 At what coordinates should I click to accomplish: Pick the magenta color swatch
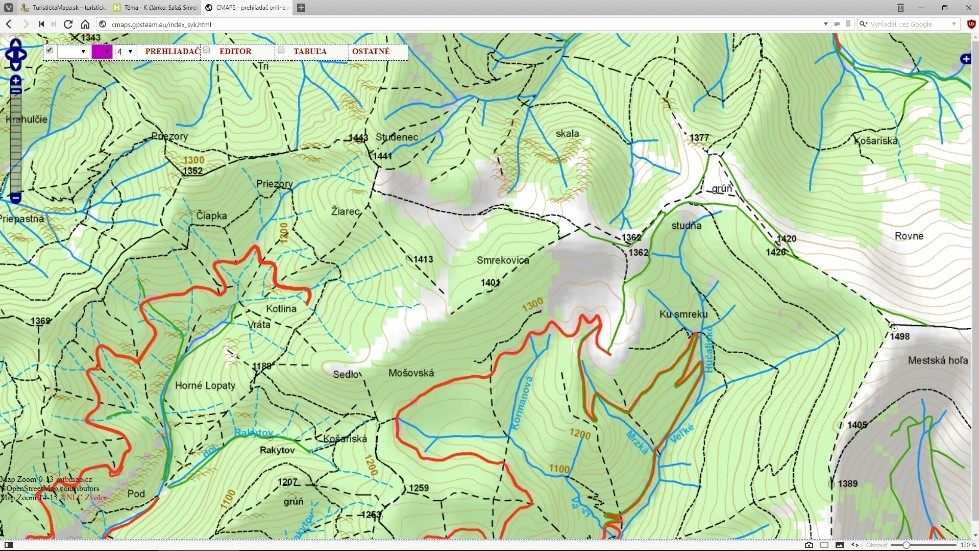coord(101,51)
